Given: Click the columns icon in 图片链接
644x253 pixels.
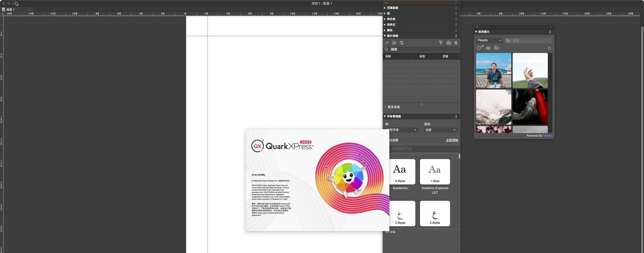Looking at the screenshot, I should [x=448, y=43].
